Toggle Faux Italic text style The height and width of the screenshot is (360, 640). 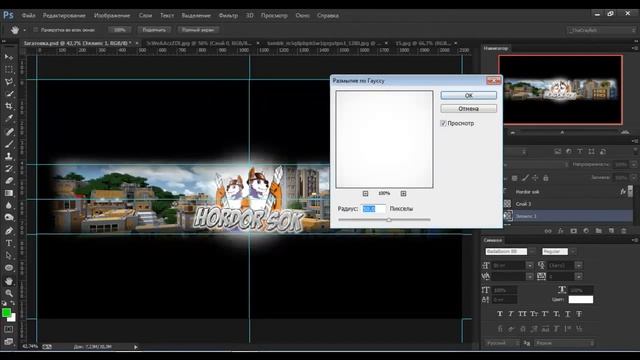[511, 314]
